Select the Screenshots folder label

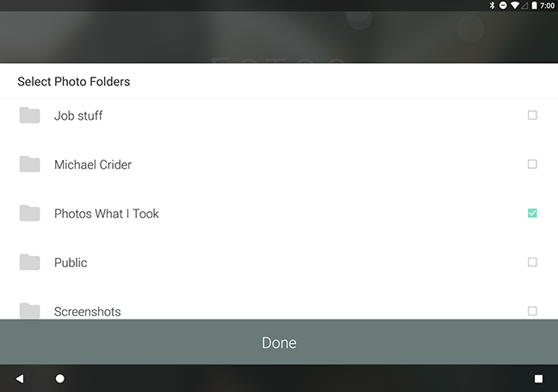coord(88,312)
